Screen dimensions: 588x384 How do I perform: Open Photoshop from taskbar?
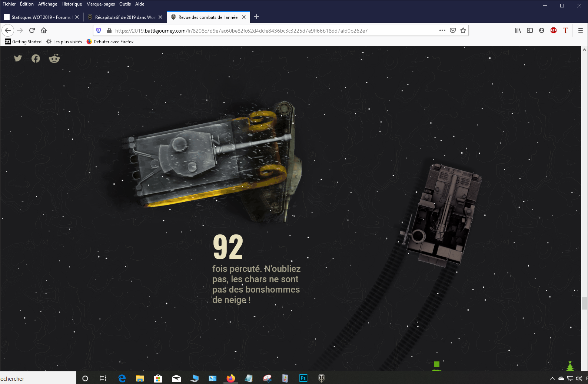(303, 378)
